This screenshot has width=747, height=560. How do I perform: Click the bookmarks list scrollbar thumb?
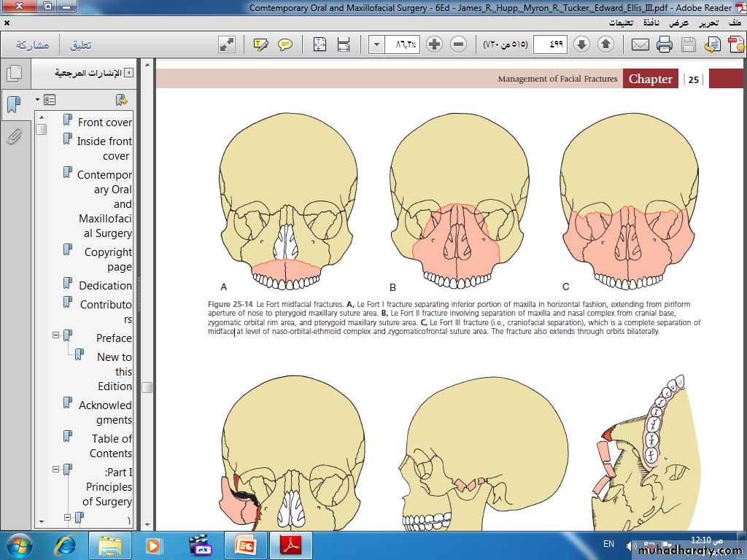point(42,129)
